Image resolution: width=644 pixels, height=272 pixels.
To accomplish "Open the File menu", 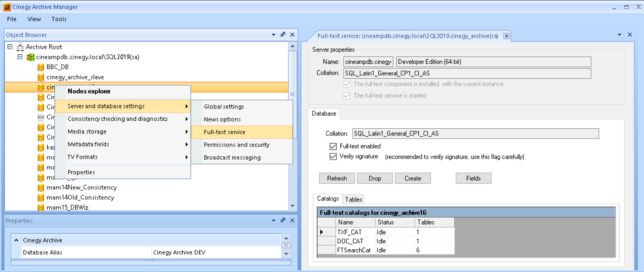I will click(12, 19).
